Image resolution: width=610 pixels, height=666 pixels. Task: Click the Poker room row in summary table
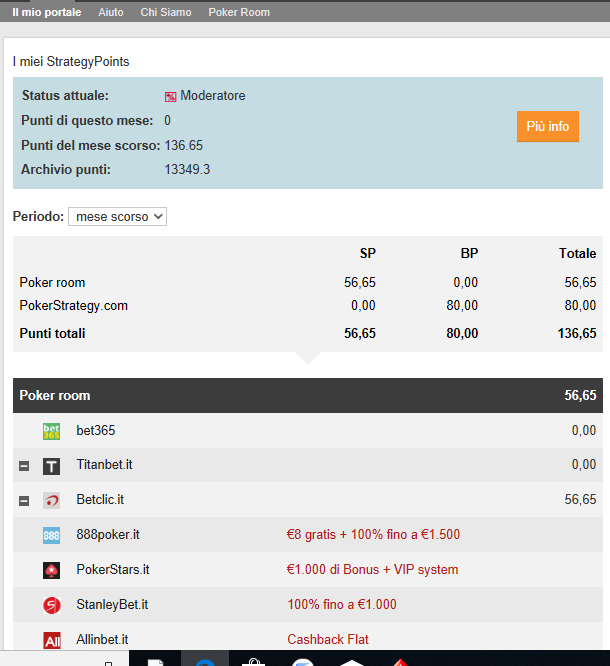tap(308, 282)
